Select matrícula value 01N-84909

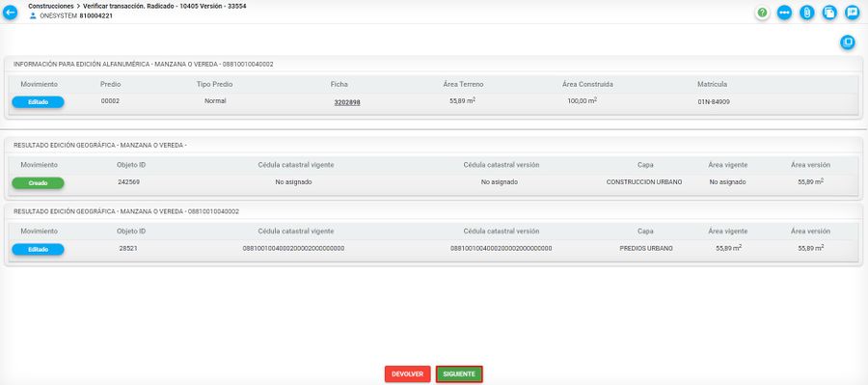[x=714, y=102]
